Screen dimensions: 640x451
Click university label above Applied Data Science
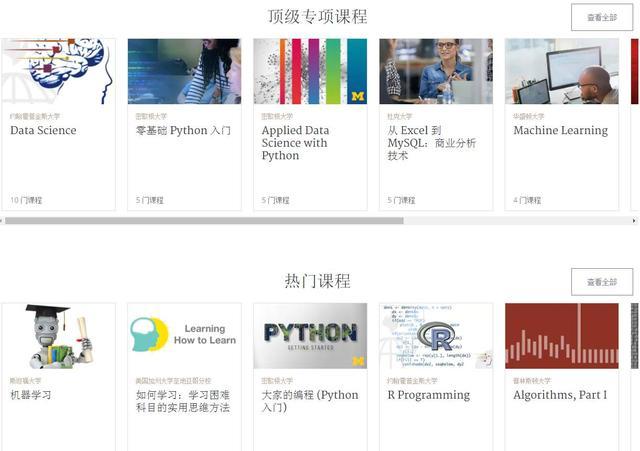[277, 116]
